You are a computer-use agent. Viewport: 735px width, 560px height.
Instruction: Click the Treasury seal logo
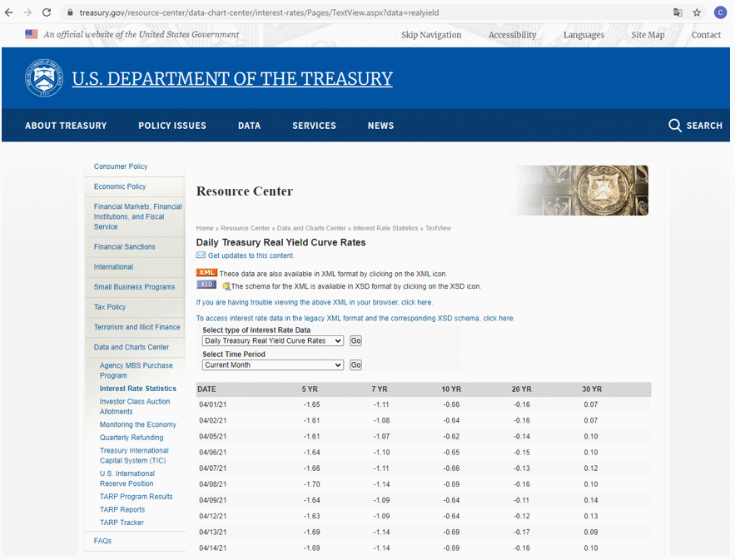click(x=44, y=79)
